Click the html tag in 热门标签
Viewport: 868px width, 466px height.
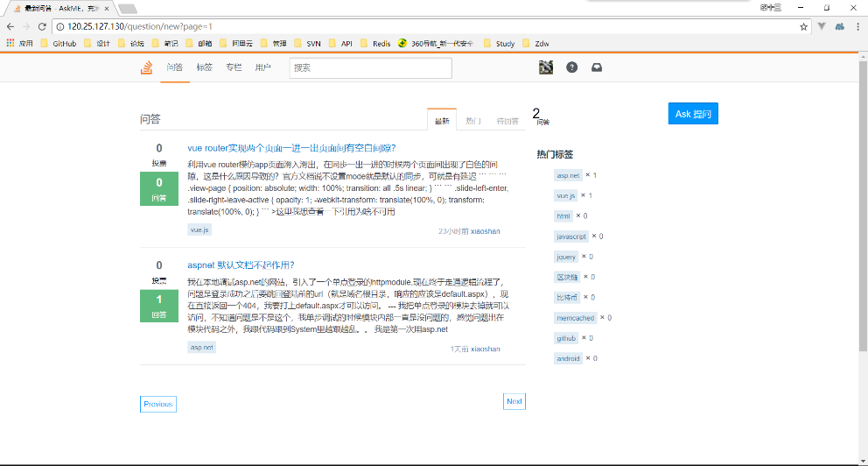tap(563, 216)
